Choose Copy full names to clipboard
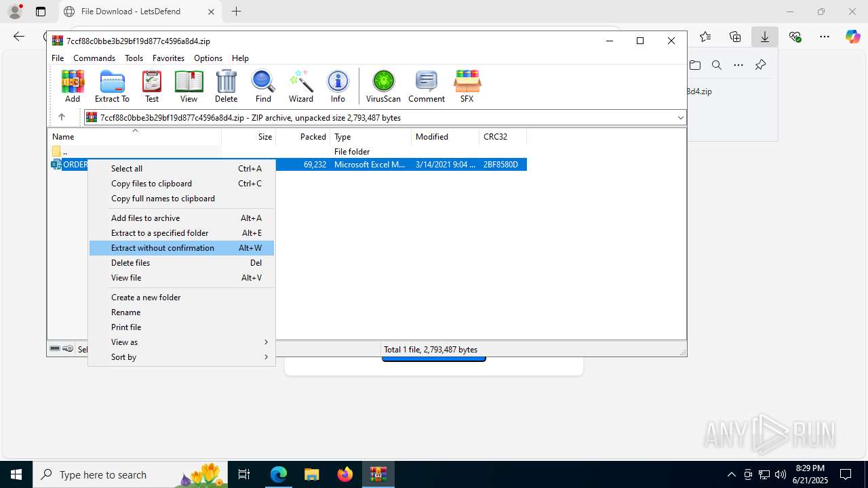The image size is (868, 488). (x=182, y=199)
